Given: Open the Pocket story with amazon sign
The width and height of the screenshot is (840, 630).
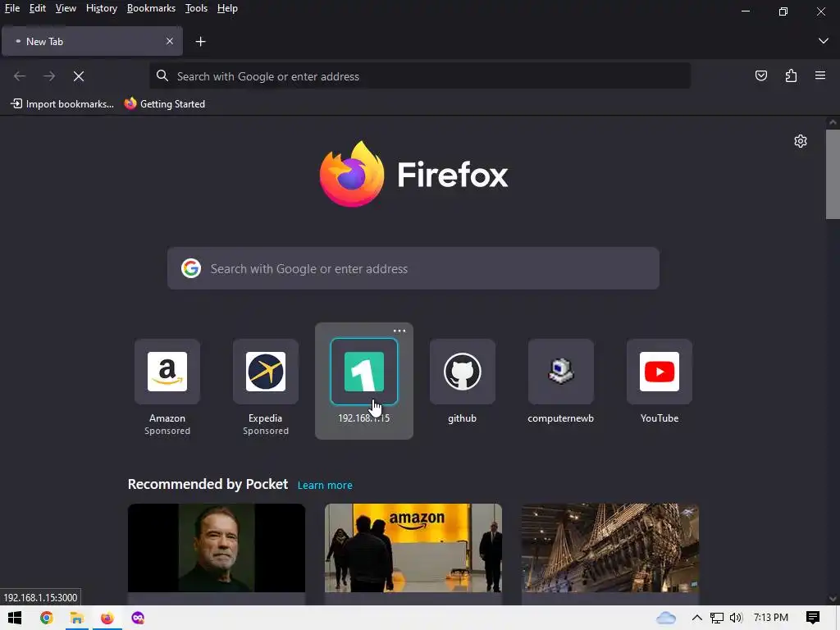Looking at the screenshot, I should click(413, 548).
